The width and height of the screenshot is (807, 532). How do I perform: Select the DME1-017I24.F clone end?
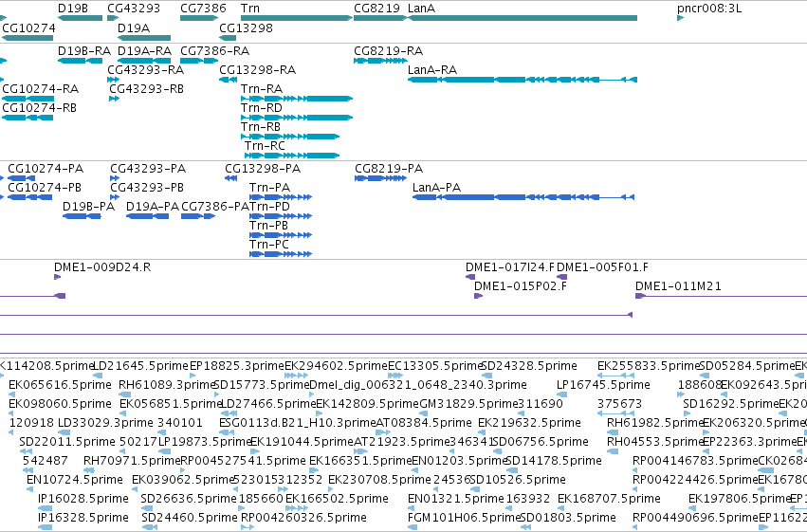470,277
